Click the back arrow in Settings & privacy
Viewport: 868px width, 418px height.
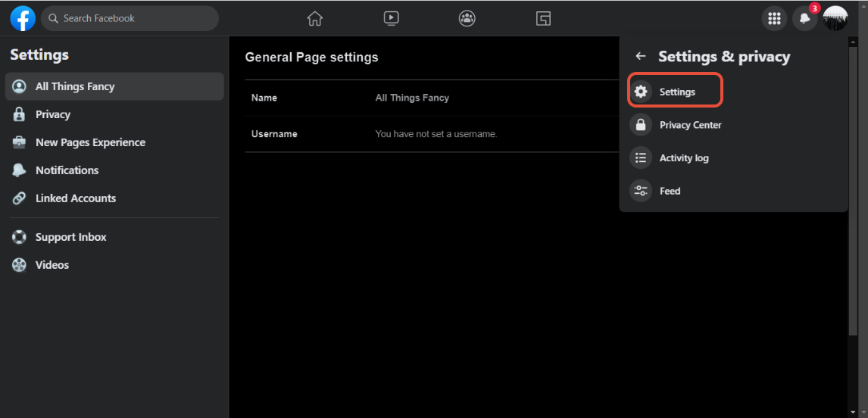coord(641,56)
